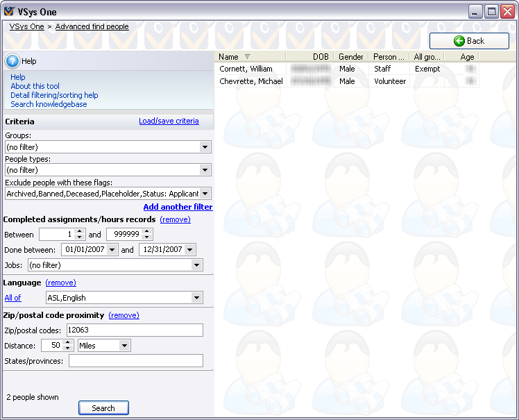519x420 pixels.
Task: Expand the People types dropdown
Action: point(205,170)
